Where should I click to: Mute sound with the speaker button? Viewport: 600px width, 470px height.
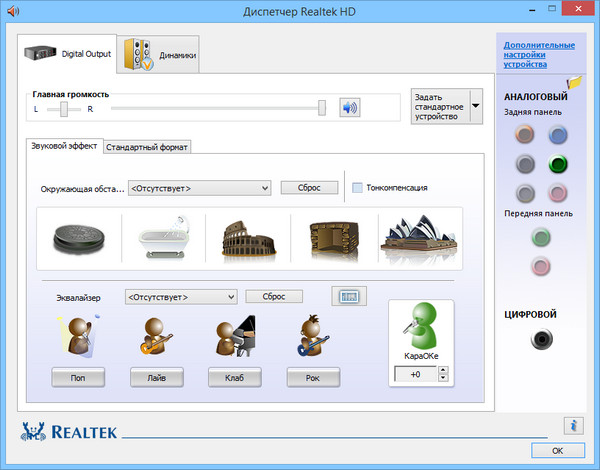[349, 108]
